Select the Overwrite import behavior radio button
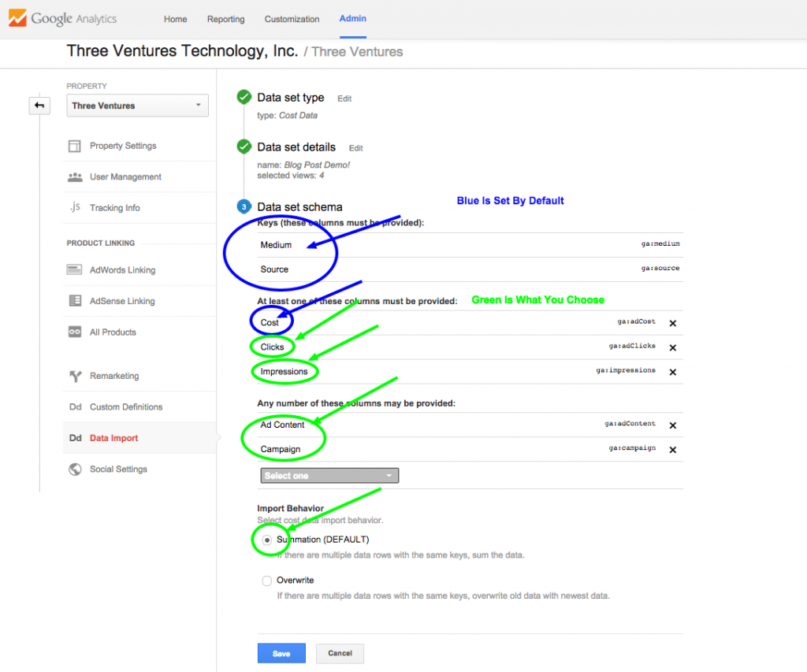Viewport: 807px width, 672px height. [266, 581]
